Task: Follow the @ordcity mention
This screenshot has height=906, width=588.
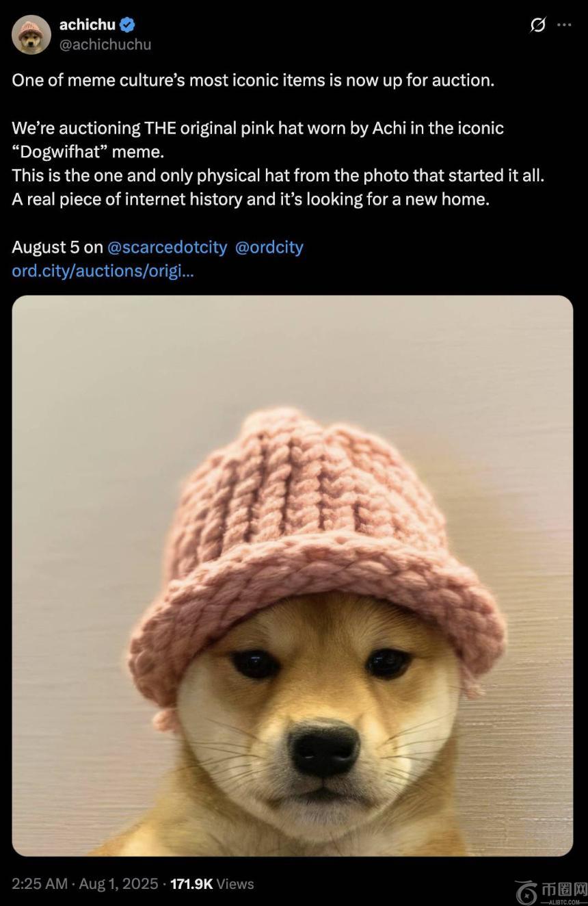Action: 269,247
